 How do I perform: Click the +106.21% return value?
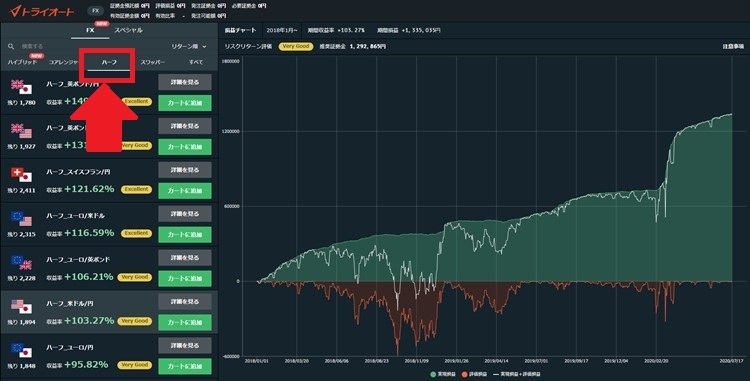point(89,277)
